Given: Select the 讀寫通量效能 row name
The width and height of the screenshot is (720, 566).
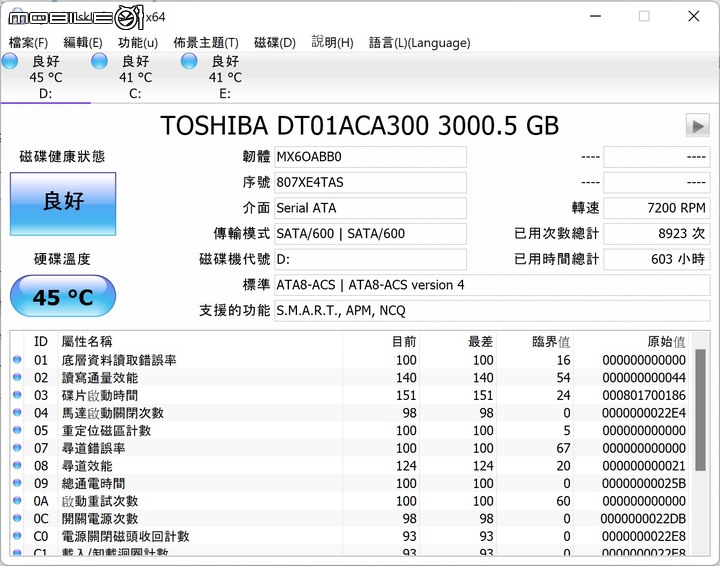Looking at the screenshot, I should coord(100,378).
